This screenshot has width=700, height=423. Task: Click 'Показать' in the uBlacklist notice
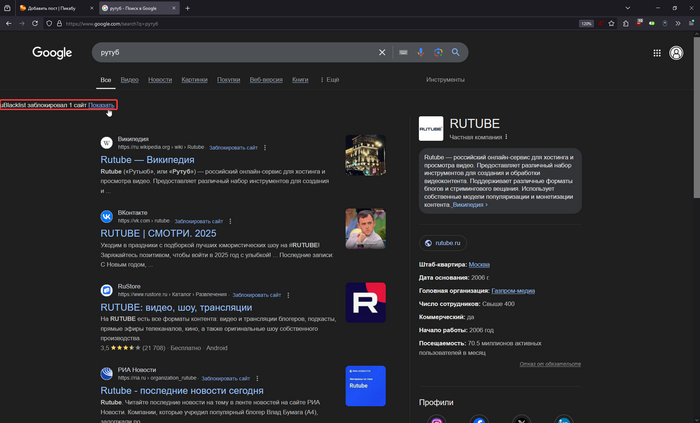pyautogui.click(x=101, y=105)
